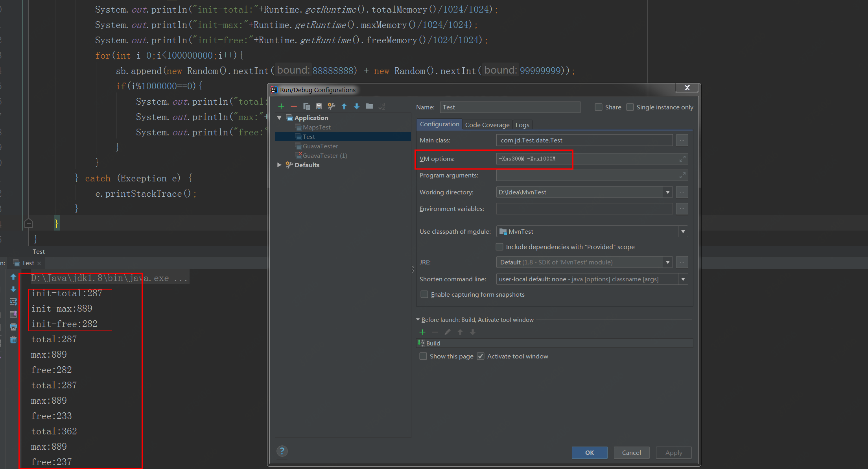Screen dimensions: 868x469
Task: Uncheck Activate tool window checkbox
Action: [x=481, y=356]
